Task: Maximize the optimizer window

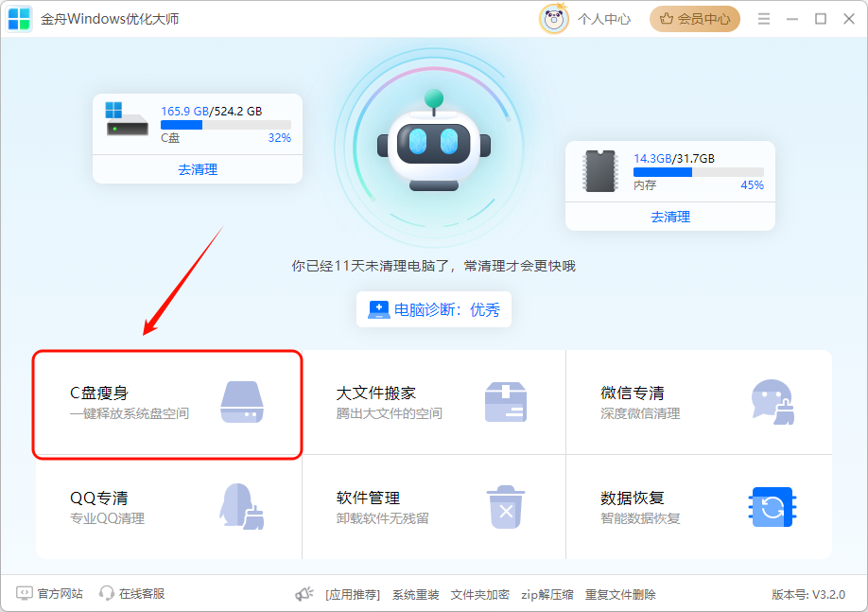Action: pos(821,19)
